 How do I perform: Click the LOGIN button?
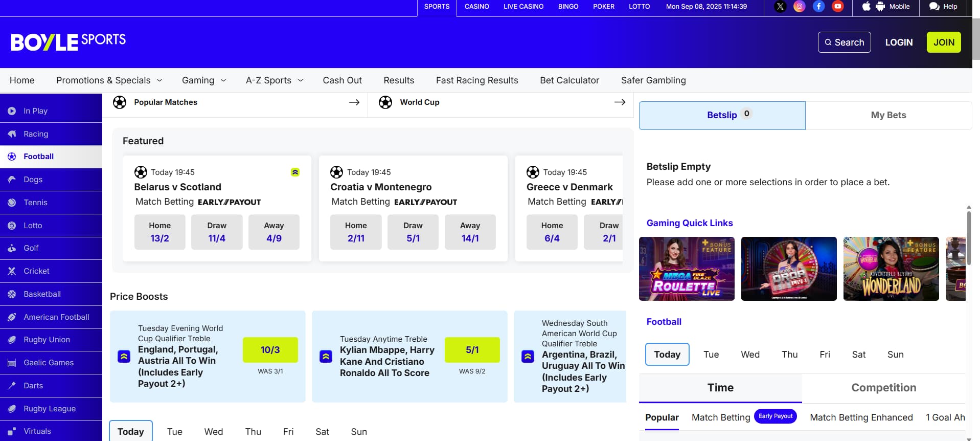click(x=899, y=42)
